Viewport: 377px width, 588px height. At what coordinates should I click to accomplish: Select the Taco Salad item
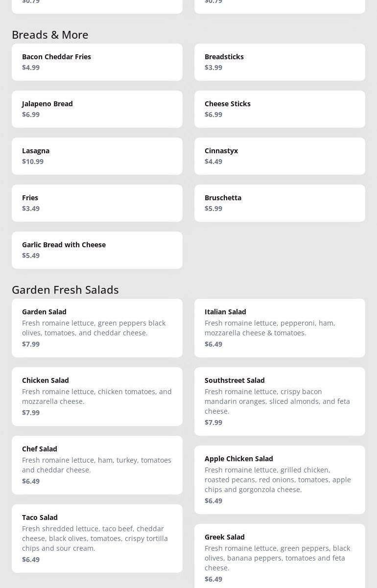click(97, 539)
